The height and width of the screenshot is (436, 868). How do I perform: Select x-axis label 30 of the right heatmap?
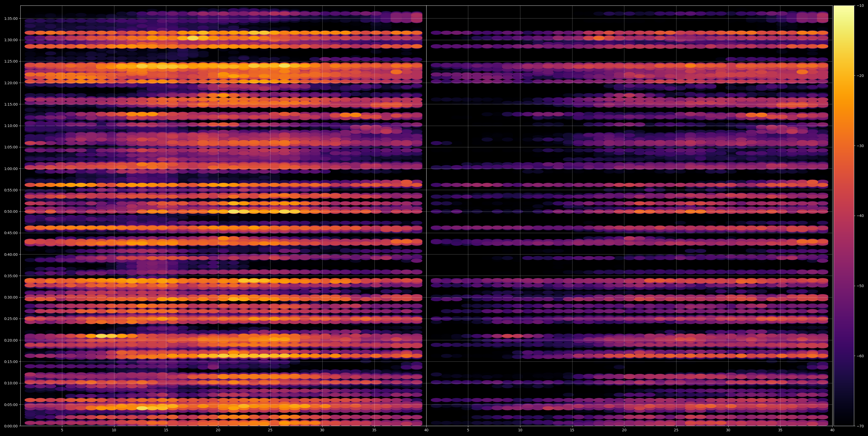[728, 430]
